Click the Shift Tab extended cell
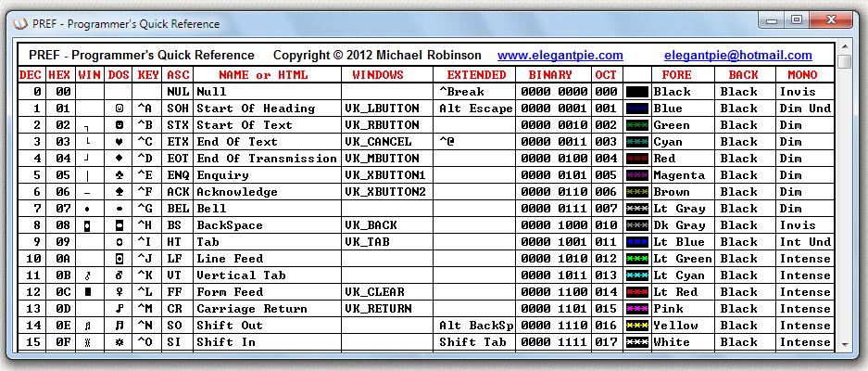The height and width of the screenshot is (371, 868). click(x=474, y=342)
